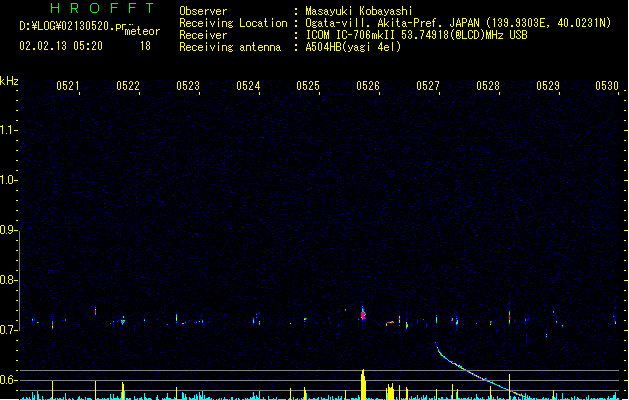The width and height of the screenshot is (629, 400).
Task: Click the date stamp 02.02.13 05:20
Action: coord(61,46)
